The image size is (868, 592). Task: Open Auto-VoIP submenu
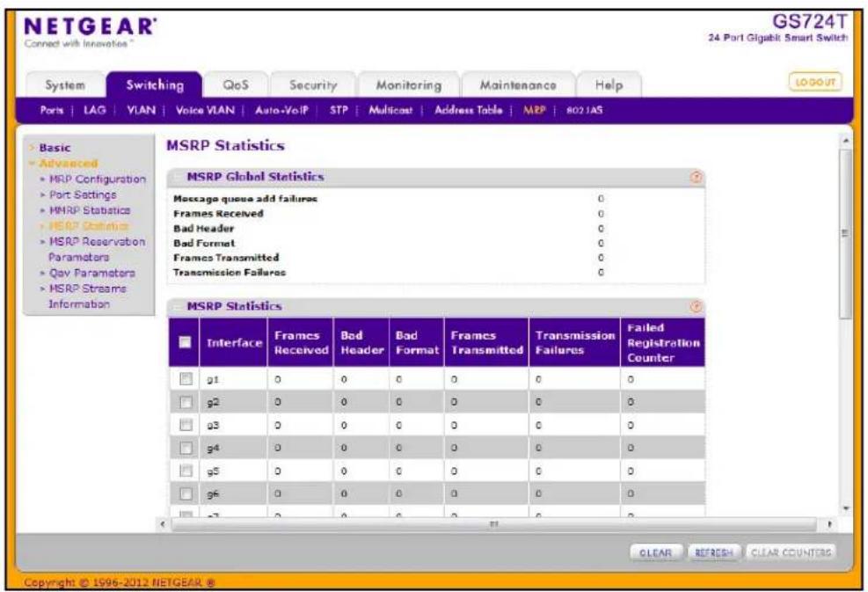(x=281, y=110)
